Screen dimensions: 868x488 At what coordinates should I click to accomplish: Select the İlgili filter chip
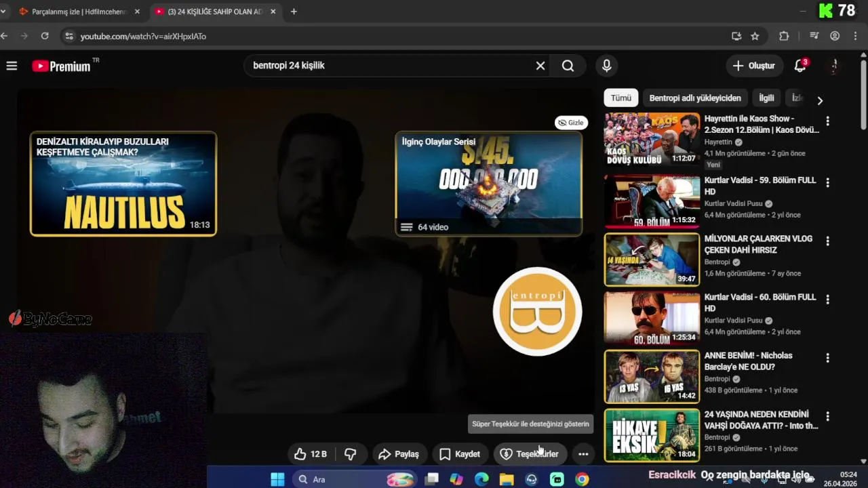point(766,98)
